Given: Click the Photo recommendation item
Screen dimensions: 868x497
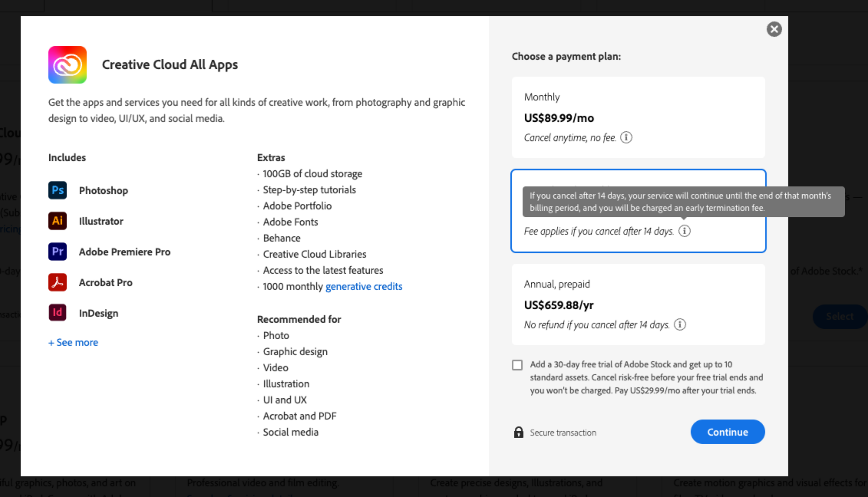Looking at the screenshot, I should (x=276, y=335).
